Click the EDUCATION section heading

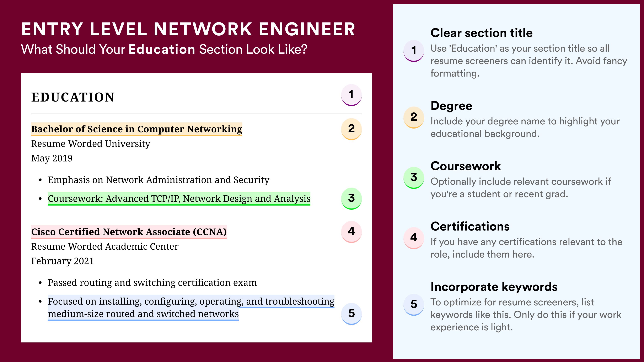pyautogui.click(x=73, y=97)
